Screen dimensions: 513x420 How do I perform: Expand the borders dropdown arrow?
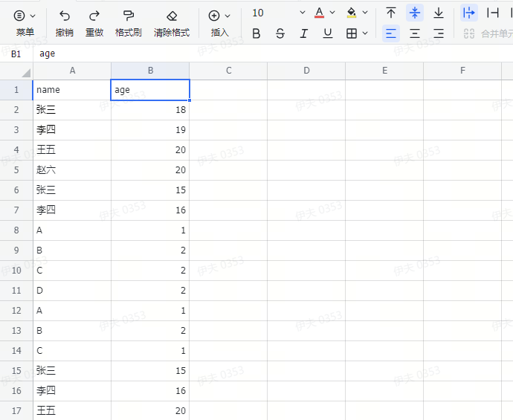pyautogui.click(x=365, y=33)
